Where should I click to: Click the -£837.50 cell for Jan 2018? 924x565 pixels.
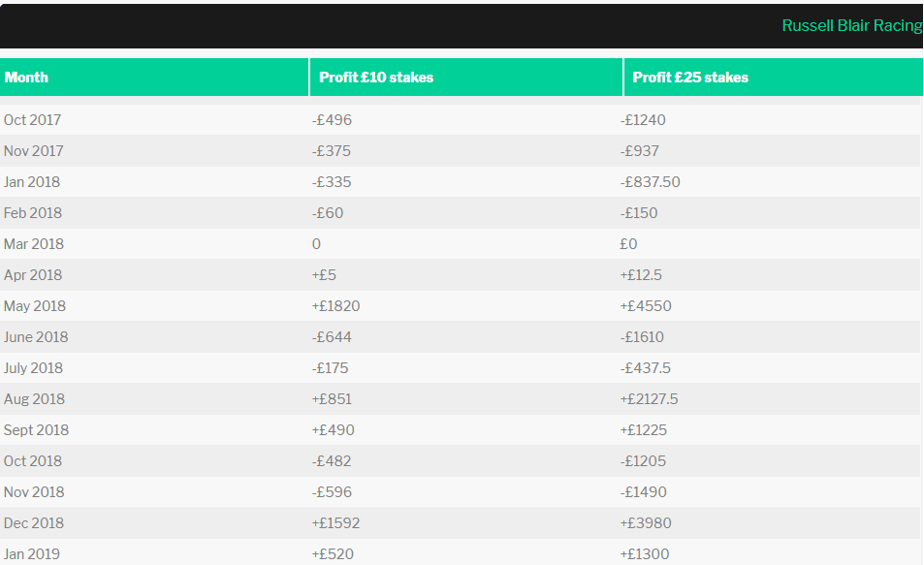tap(650, 182)
